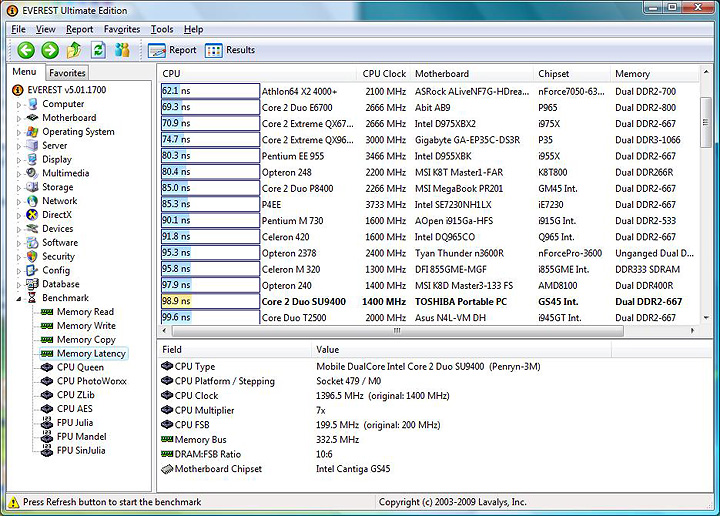Click the Config tree icon
This screenshot has width=720, height=516.
click(32, 270)
